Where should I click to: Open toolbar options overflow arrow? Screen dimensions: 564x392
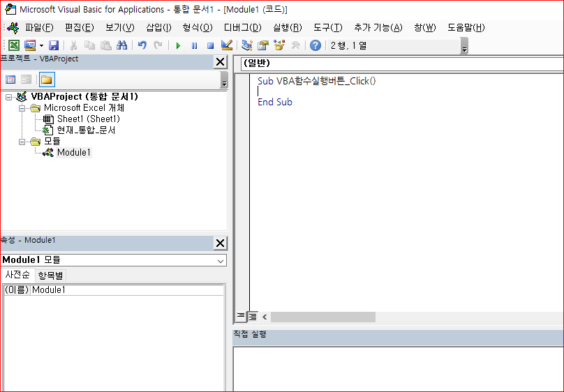click(464, 46)
